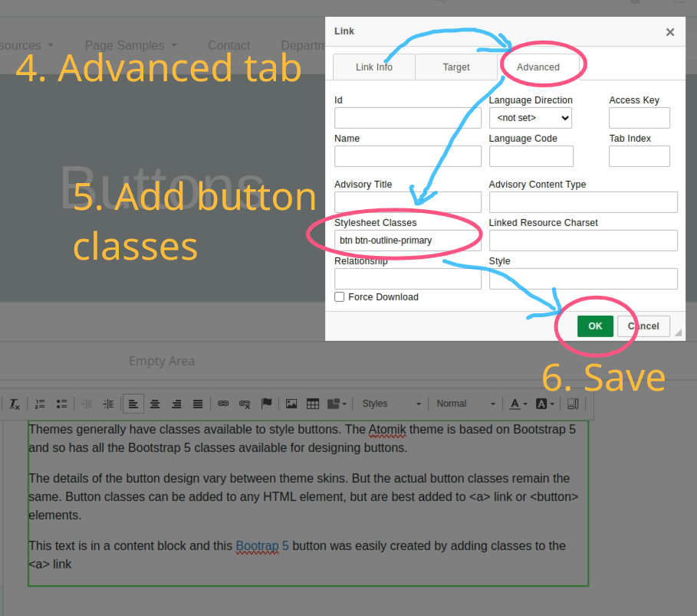Click the Cancel button in dialog

[x=643, y=326]
